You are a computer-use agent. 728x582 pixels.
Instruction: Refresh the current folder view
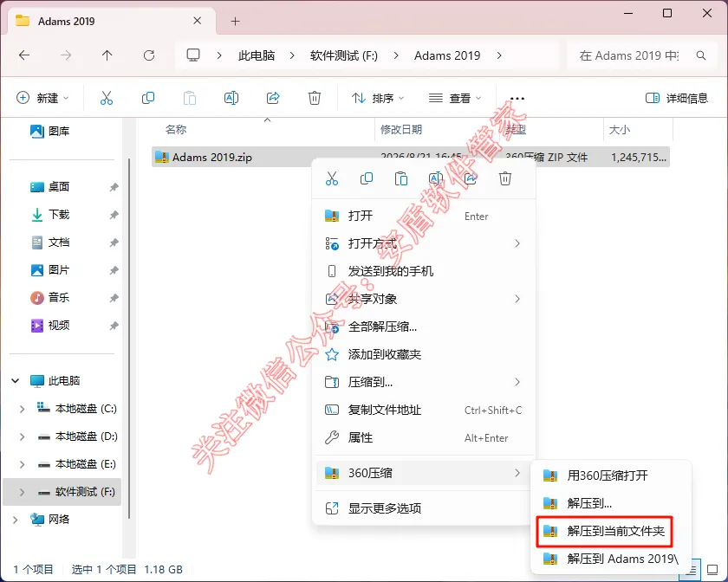pyautogui.click(x=149, y=55)
